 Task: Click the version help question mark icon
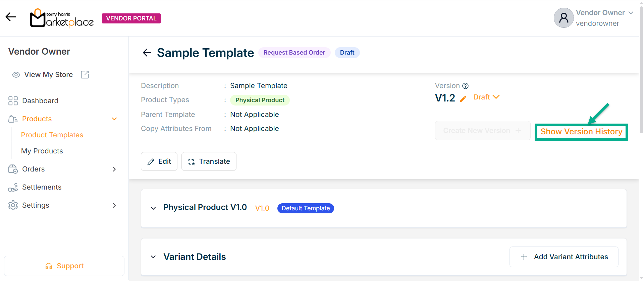pos(465,86)
